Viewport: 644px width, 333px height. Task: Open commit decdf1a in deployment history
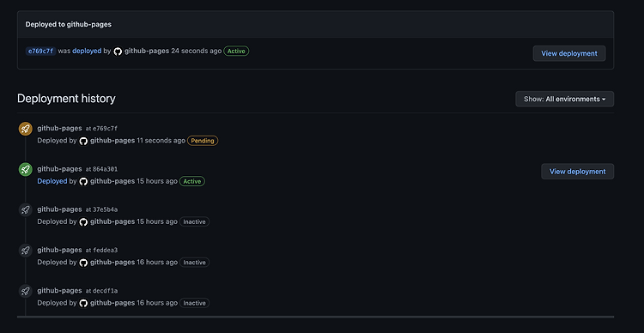(105, 291)
